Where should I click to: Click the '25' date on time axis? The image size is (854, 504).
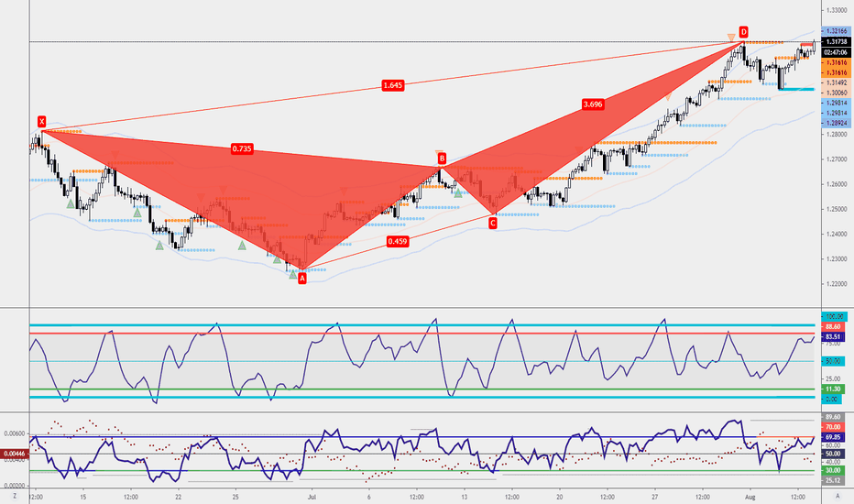235,497
